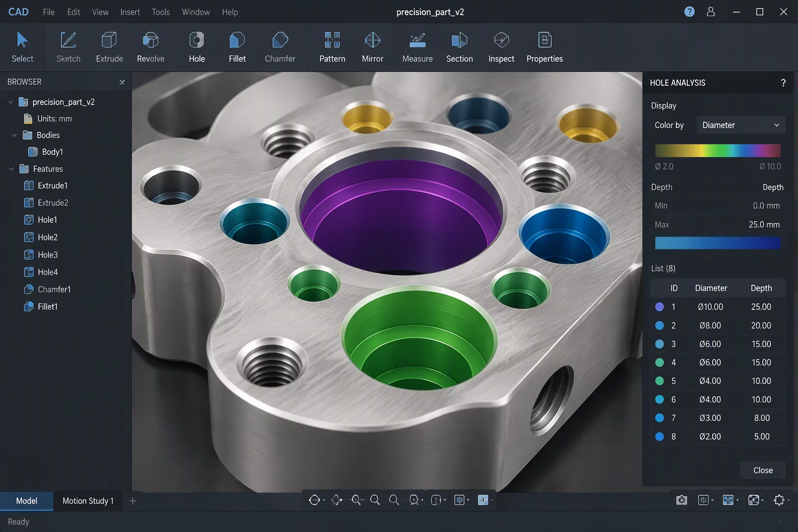Image resolution: width=798 pixels, height=532 pixels.
Task: Open the Tools menu
Action: pyautogui.click(x=161, y=12)
